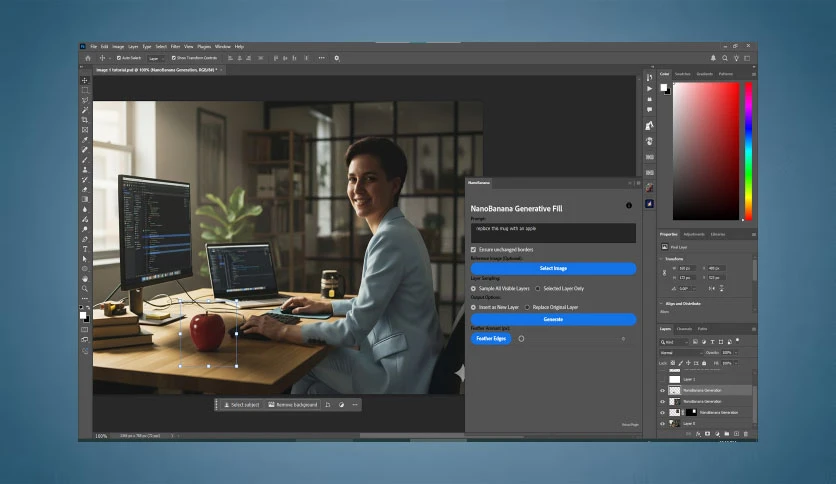Open the Normal blend mode dropdown
The image size is (836, 484).
click(x=681, y=353)
